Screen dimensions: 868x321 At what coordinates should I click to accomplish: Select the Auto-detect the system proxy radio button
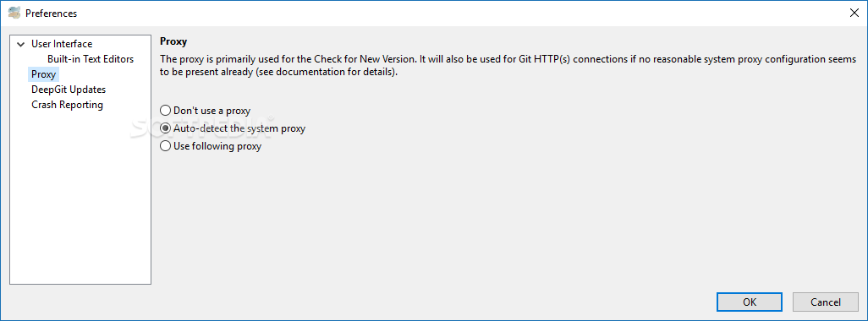(165, 128)
